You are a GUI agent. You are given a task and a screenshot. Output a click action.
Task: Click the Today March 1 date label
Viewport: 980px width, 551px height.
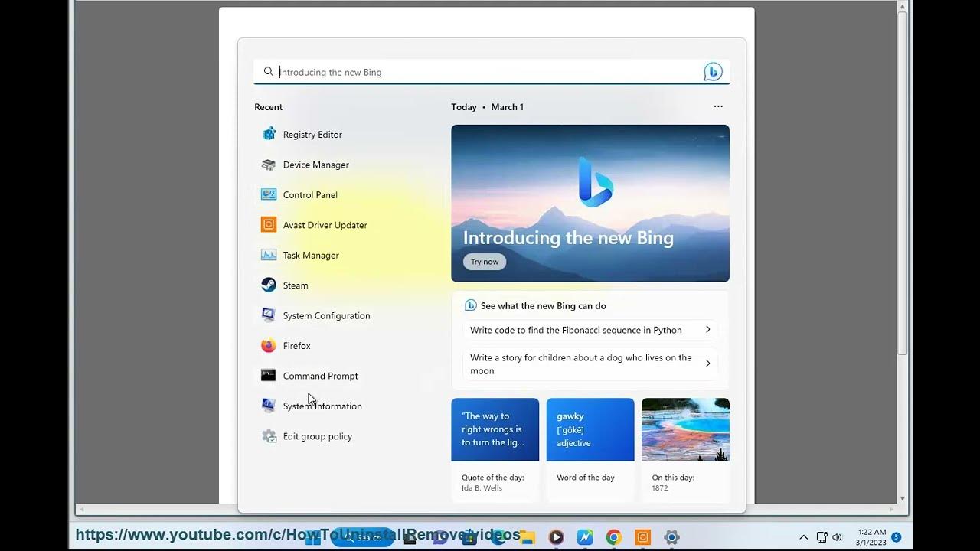click(488, 107)
